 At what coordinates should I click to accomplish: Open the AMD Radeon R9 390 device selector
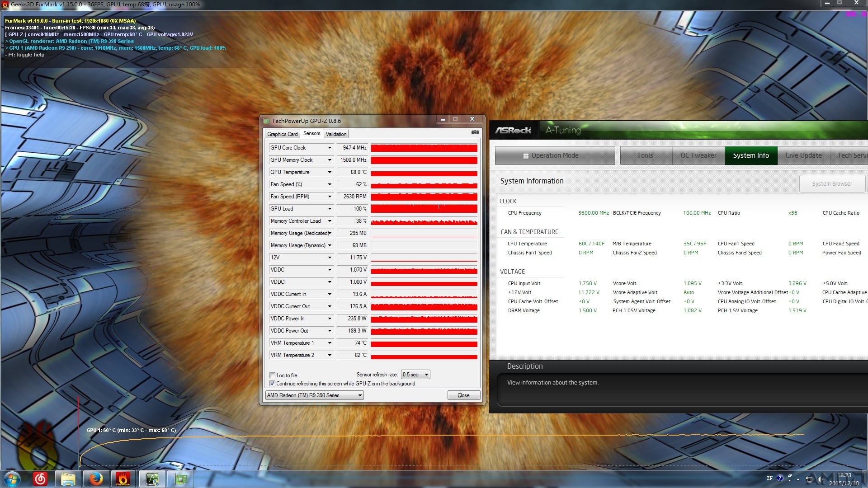pos(314,395)
